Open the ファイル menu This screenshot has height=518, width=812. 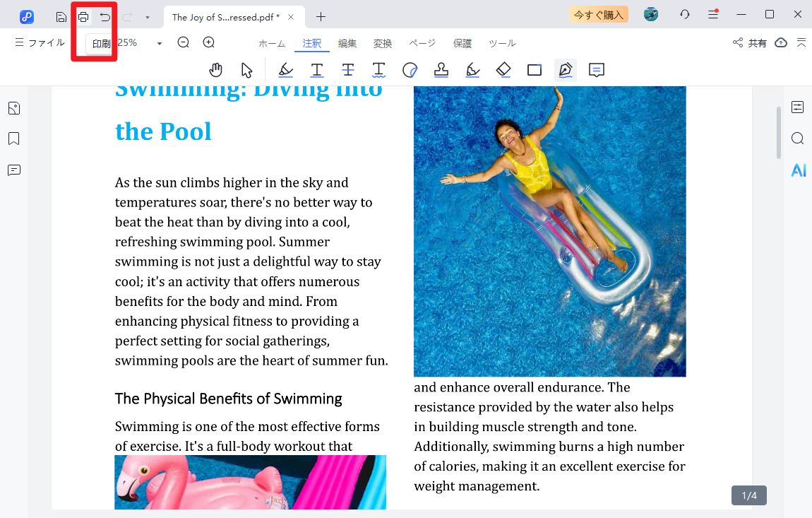(40, 43)
